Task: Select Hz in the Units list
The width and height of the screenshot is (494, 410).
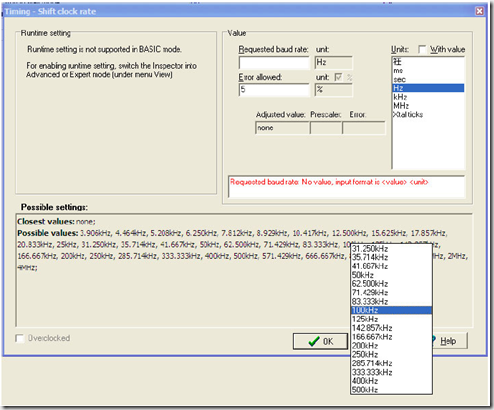Action: (x=428, y=88)
